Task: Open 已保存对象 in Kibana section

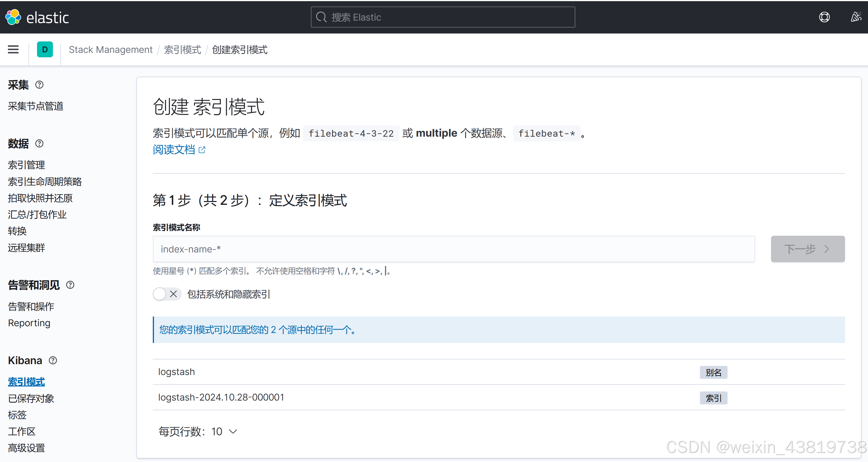Action: click(x=31, y=398)
